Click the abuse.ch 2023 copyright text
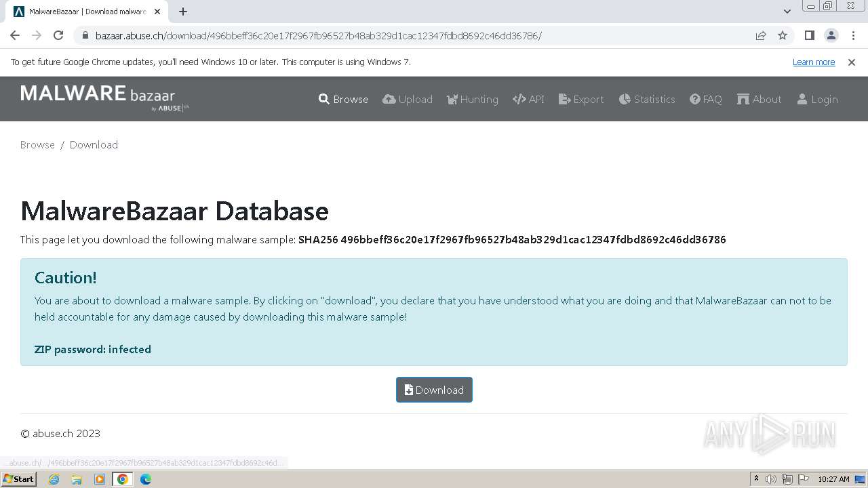The height and width of the screenshot is (488, 868). coord(60,434)
